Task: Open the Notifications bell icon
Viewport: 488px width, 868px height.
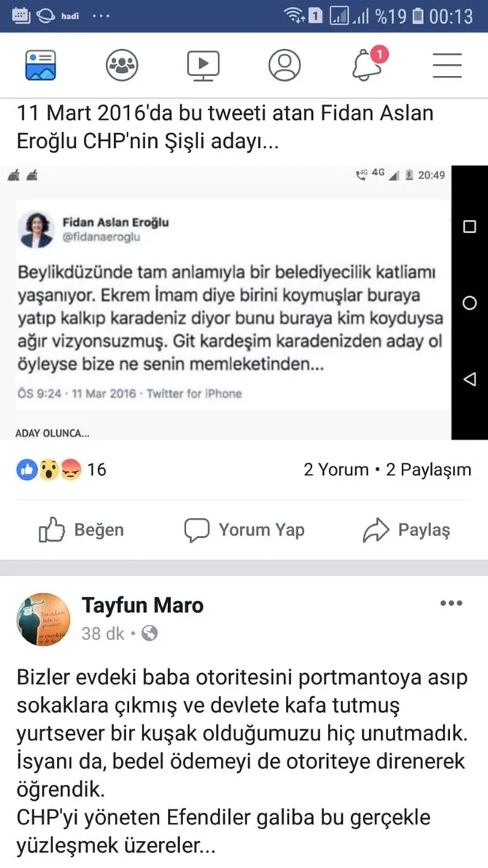Action: click(368, 65)
